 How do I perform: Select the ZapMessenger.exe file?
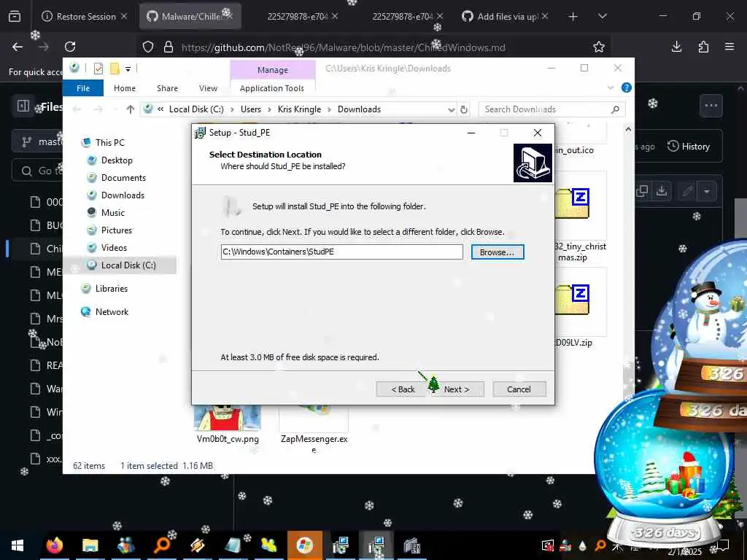pyautogui.click(x=314, y=429)
